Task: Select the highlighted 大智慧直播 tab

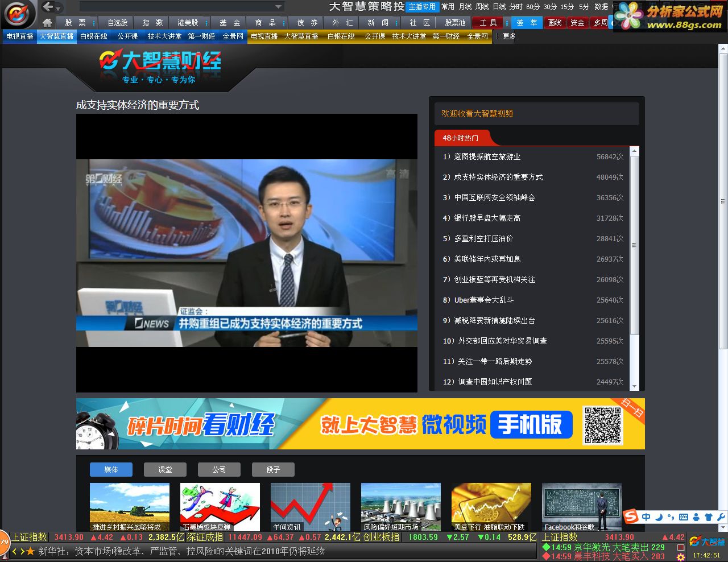Action: coord(57,36)
